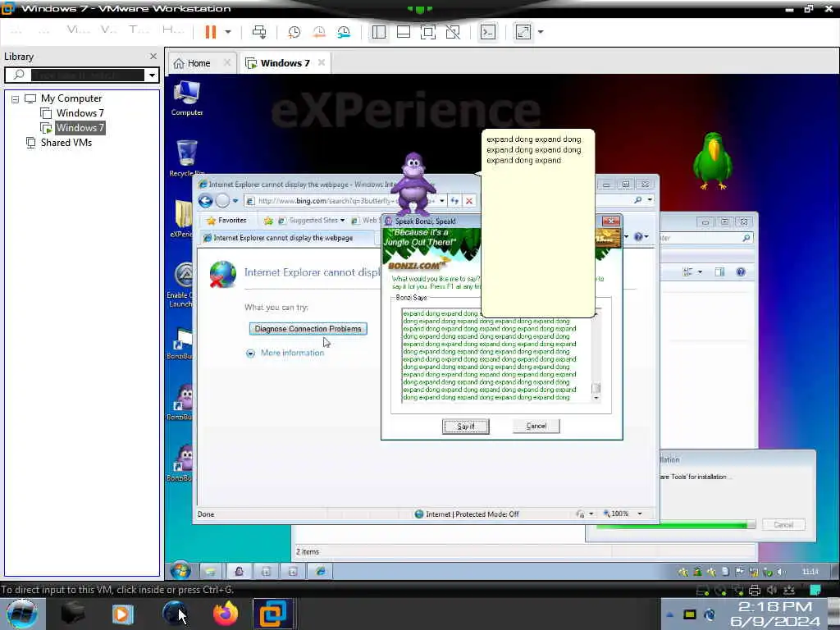840x630 pixels.
Task: Open the Library search dropdown arrow
Action: [152, 75]
